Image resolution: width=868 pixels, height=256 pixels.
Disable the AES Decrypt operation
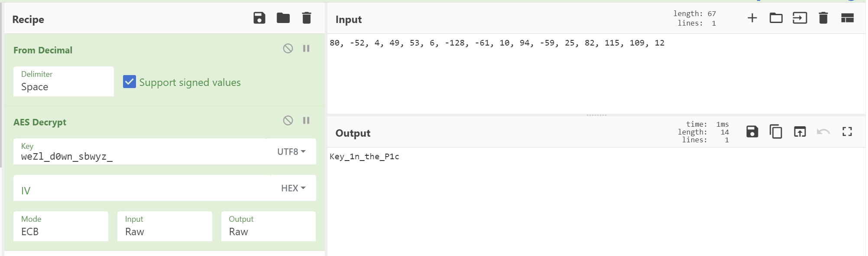tap(288, 121)
